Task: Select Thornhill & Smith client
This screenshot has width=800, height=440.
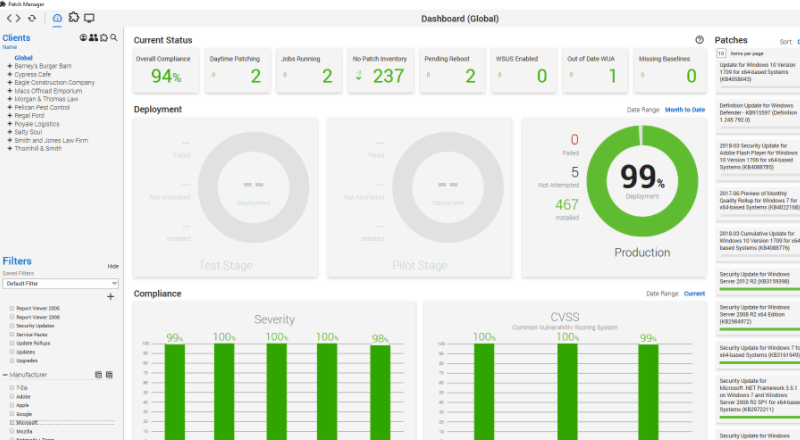Action: pyautogui.click(x=38, y=149)
